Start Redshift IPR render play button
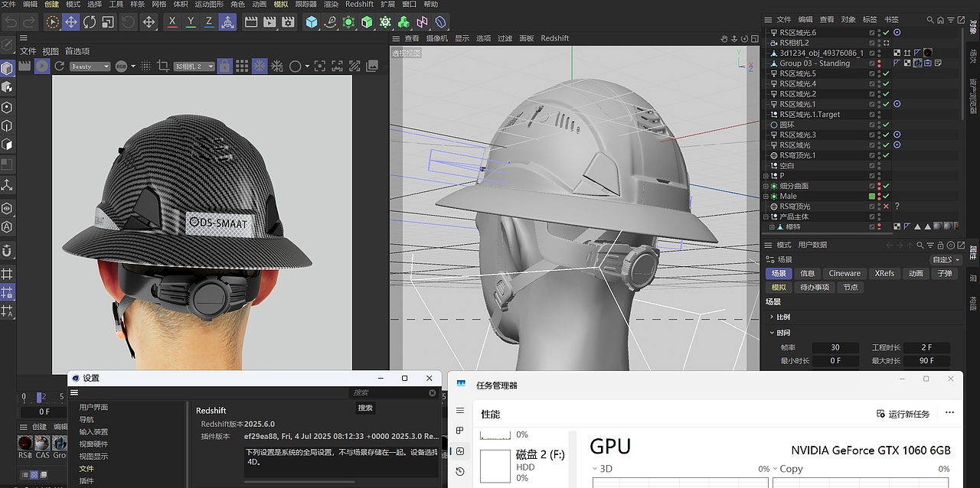This screenshot has width=980, height=488. [42, 67]
